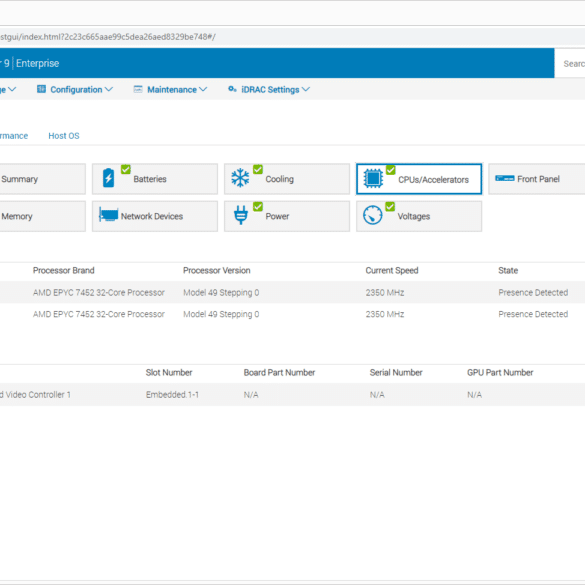This screenshot has height=585, width=585.
Task: Expand the Maintenance dropdown chevron
Action: (x=203, y=90)
